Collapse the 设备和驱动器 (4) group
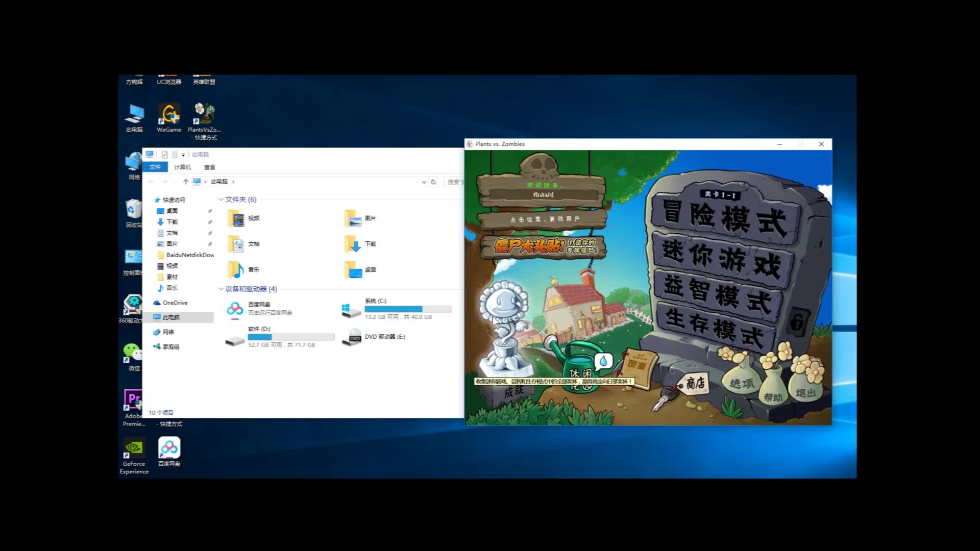The height and width of the screenshot is (551, 980). (220, 289)
